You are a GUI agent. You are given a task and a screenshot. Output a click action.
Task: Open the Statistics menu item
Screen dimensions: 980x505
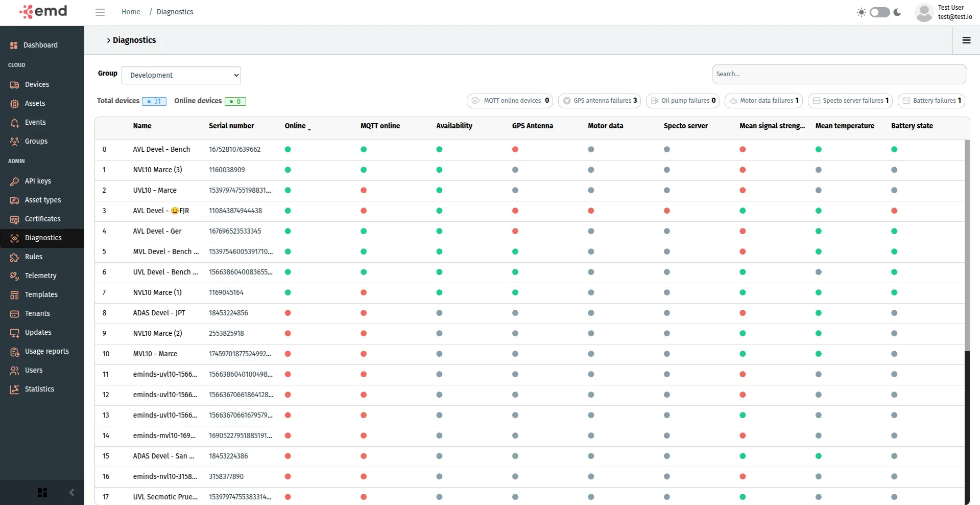click(x=42, y=389)
